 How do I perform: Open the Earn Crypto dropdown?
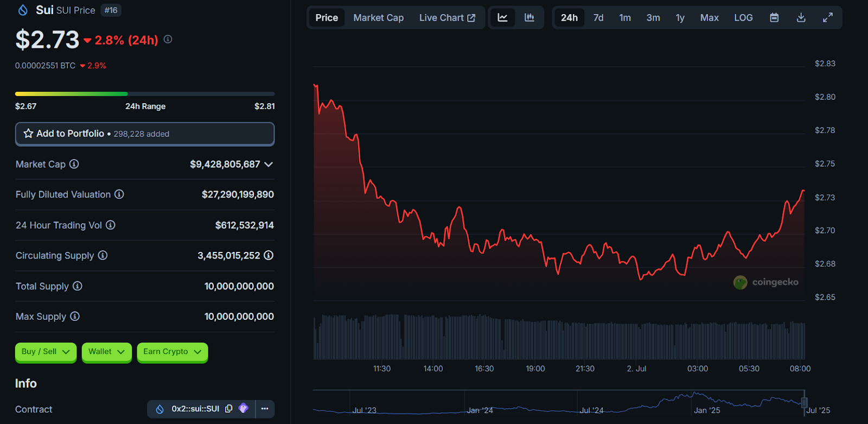[173, 352]
